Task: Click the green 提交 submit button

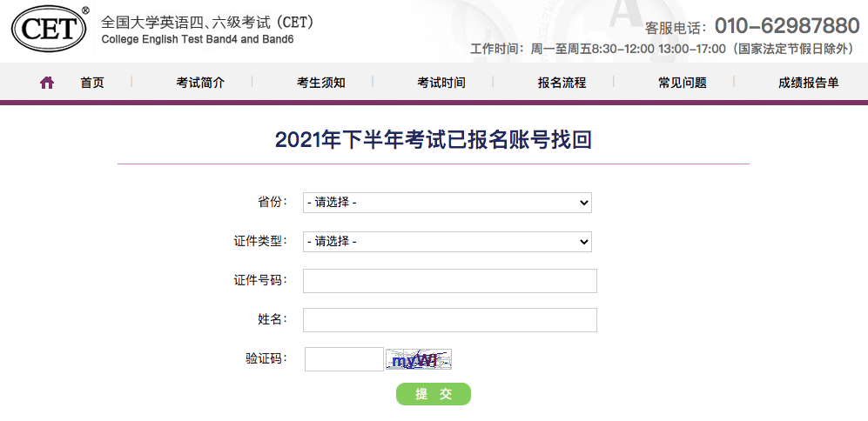Action: click(434, 394)
